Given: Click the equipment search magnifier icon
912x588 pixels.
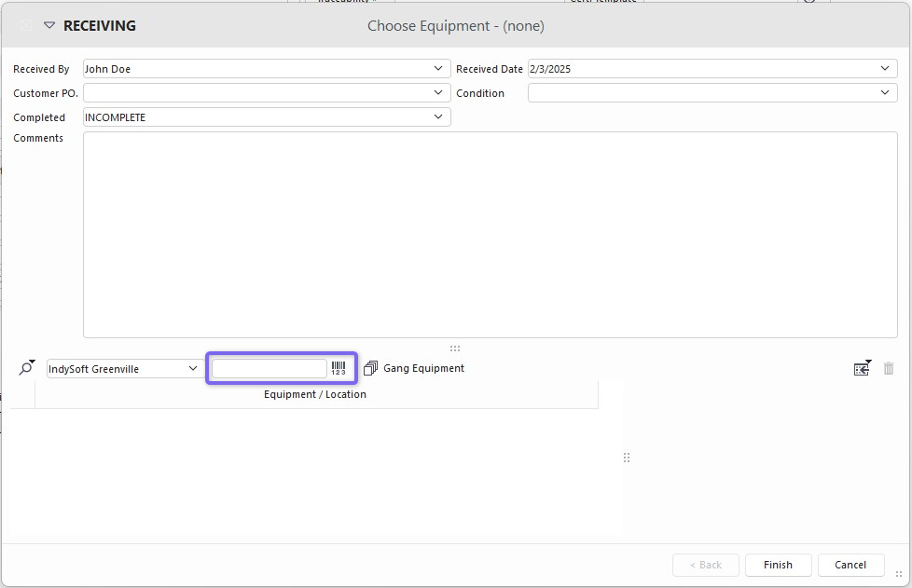Looking at the screenshot, I should [25, 369].
